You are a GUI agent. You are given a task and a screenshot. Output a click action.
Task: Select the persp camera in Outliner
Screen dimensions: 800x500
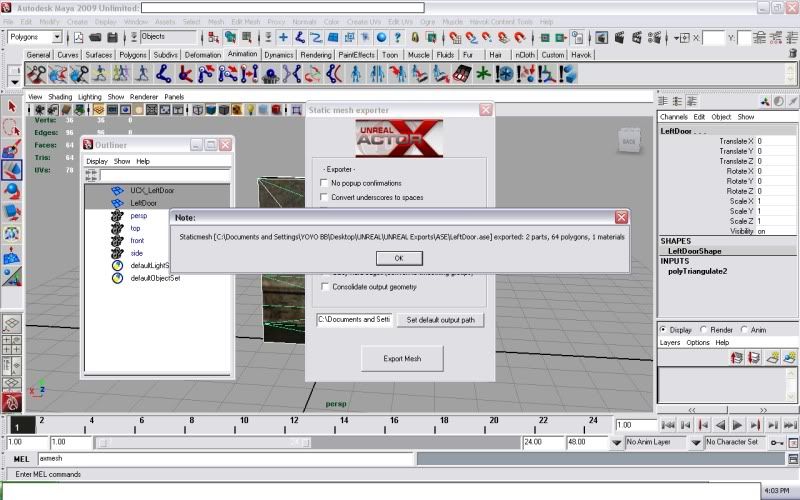pyautogui.click(x=138, y=216)
